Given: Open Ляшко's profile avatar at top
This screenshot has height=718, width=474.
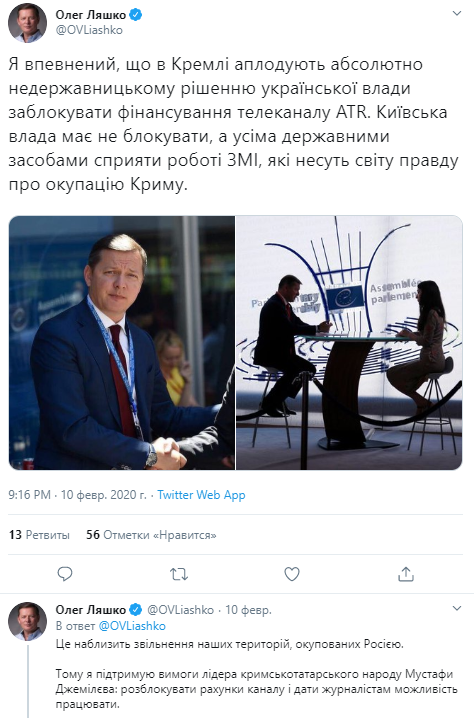Looking at the screenshot, I should coord(27,22).
